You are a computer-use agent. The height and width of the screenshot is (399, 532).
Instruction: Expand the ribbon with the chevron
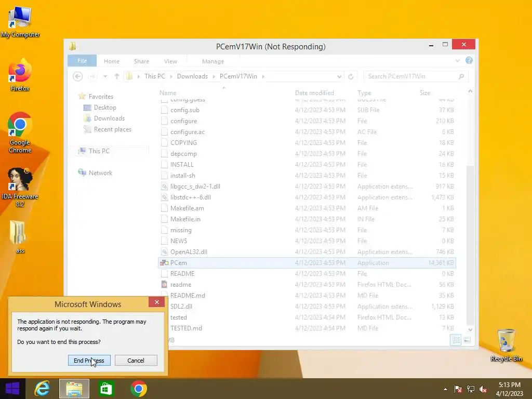457,61
